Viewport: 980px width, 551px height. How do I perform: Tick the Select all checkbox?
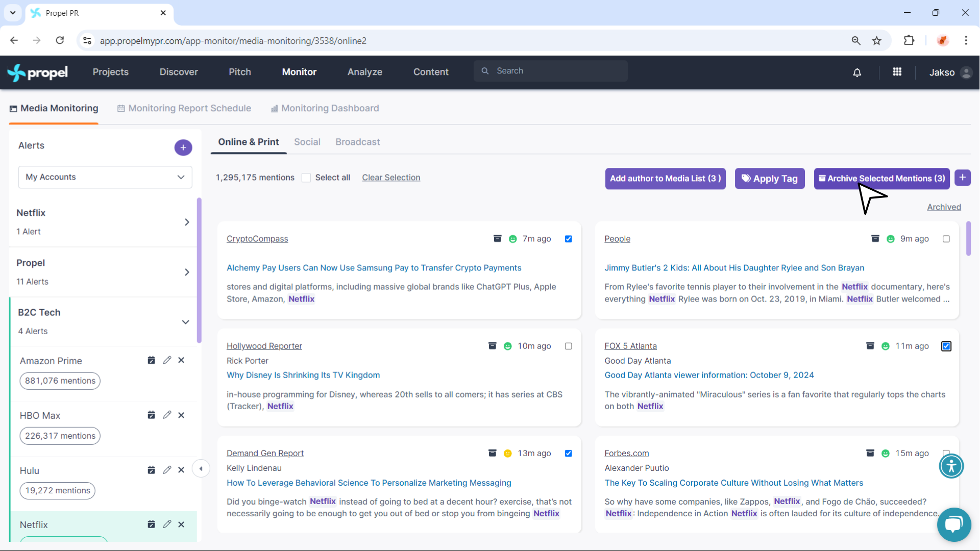pos(306,178)
